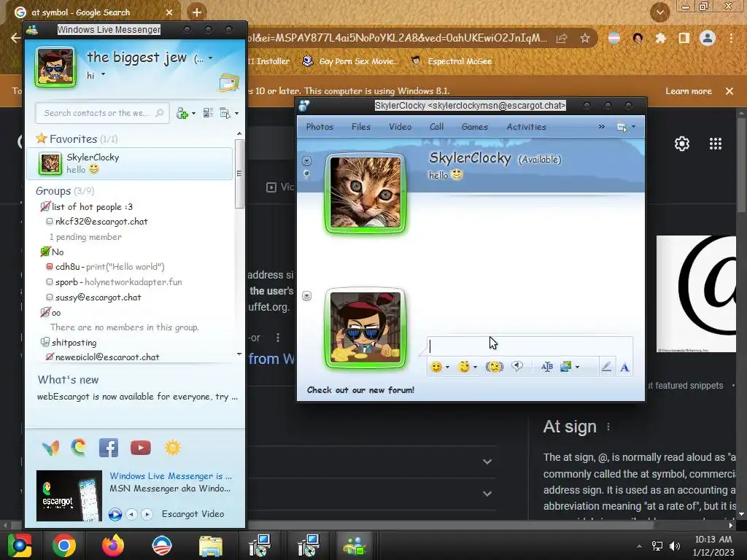
Task: Expand the 'shitposting' contact group
Action: [x=45, y=342]
